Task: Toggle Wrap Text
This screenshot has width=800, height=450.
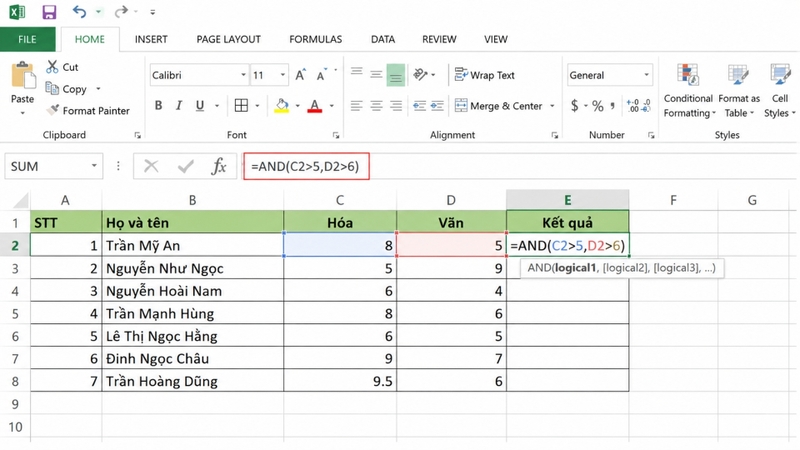Action: tap(485, 75)
